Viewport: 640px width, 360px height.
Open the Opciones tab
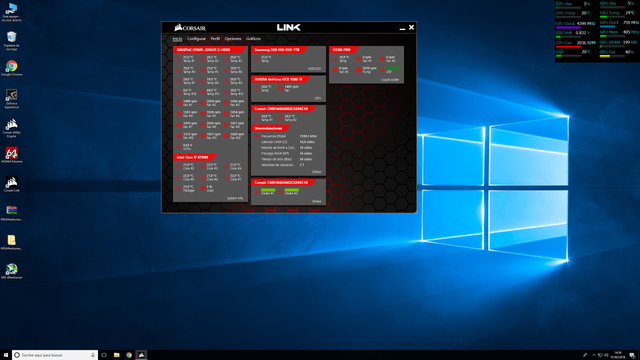tap(233, 39)
